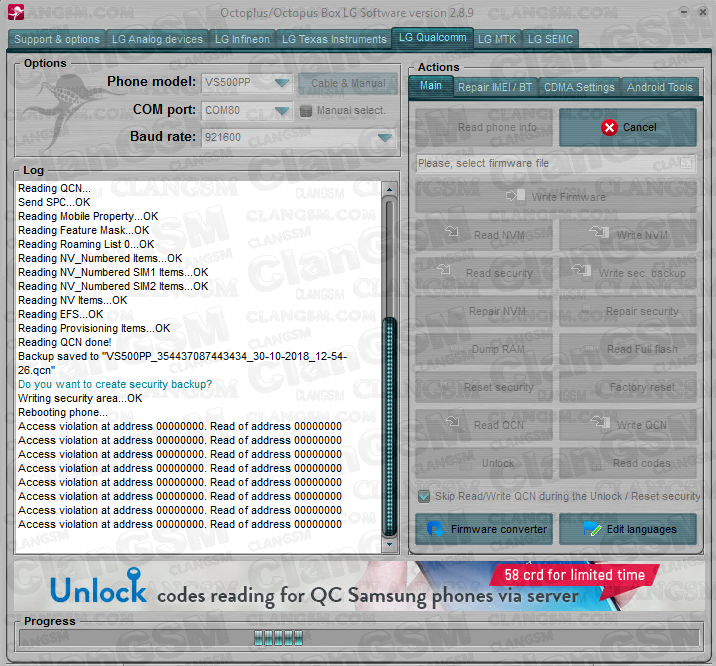Click the Write Firmware arrow icon
This screenshot has height=666, width=716.
coord(515,196)
